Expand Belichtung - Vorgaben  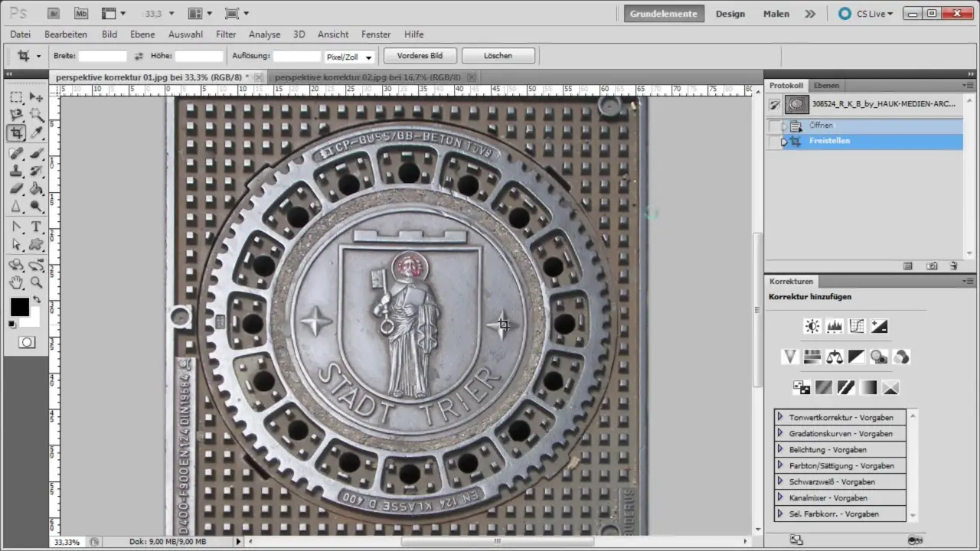pyautogui.click(x=779, y=449)
